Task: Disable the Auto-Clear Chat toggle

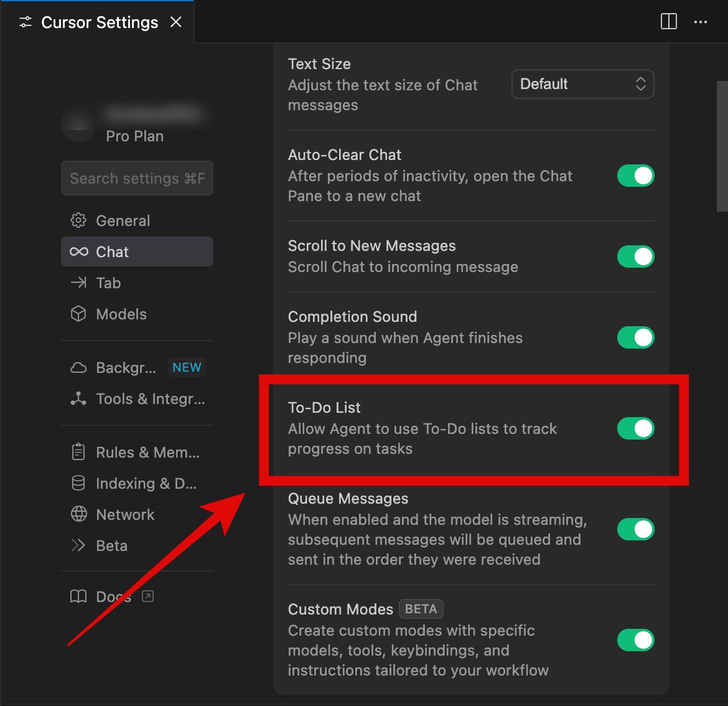Action: (636, 176)
